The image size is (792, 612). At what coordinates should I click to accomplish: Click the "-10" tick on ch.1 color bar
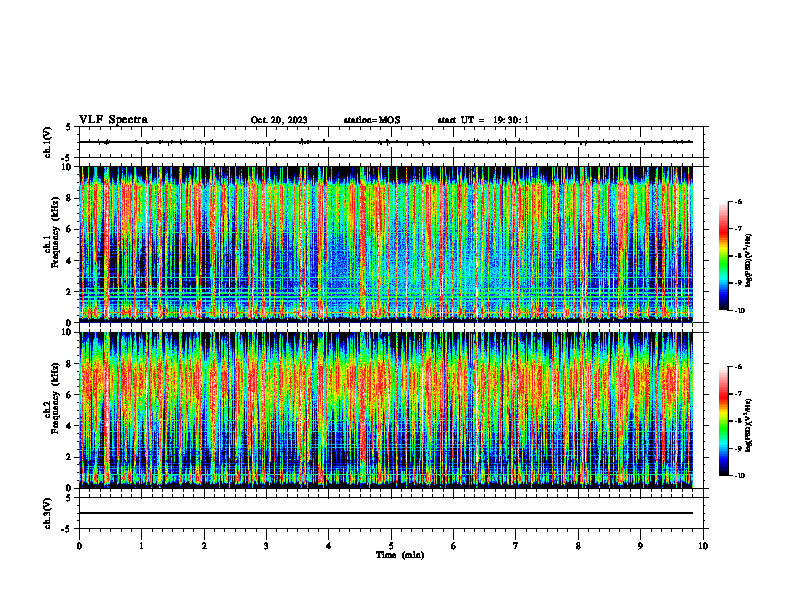tap(740, 311)
